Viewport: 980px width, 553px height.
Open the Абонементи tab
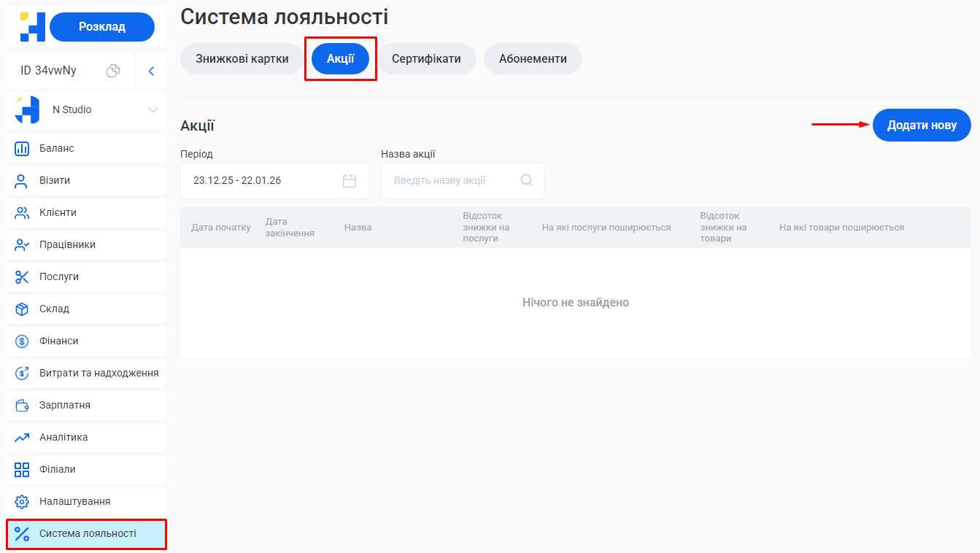533,59
